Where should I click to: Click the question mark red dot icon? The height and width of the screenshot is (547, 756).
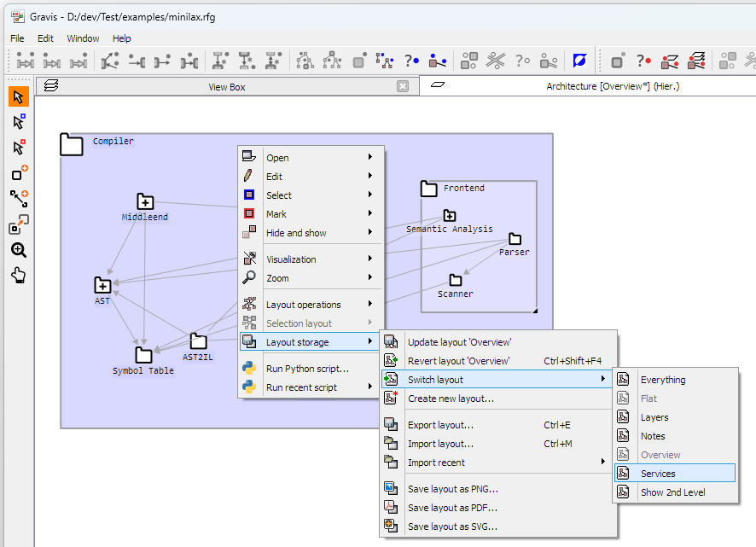tap(643, 61)
